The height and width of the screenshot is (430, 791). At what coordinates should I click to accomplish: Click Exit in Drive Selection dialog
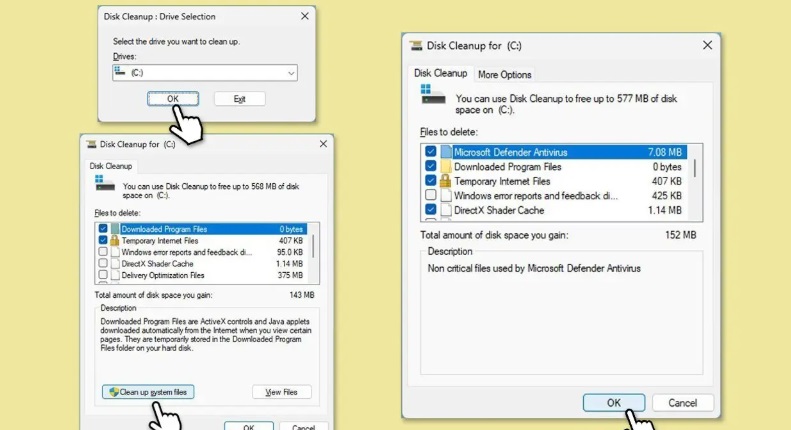(x=240, y=99)
